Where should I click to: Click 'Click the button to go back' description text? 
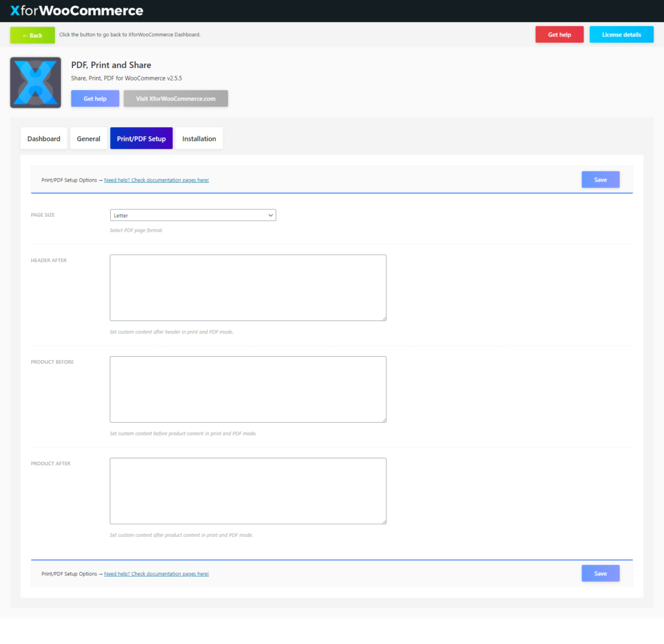click(130, 35)
